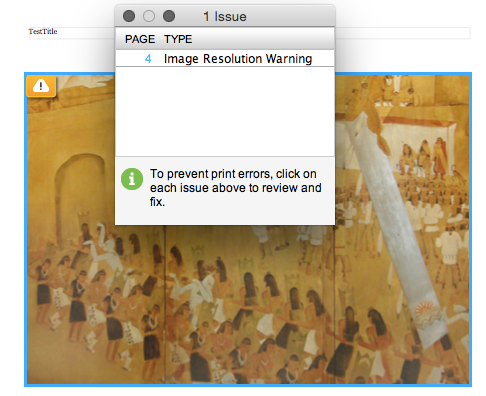Click the title field area right of the dialog

[x=403, y=33]
